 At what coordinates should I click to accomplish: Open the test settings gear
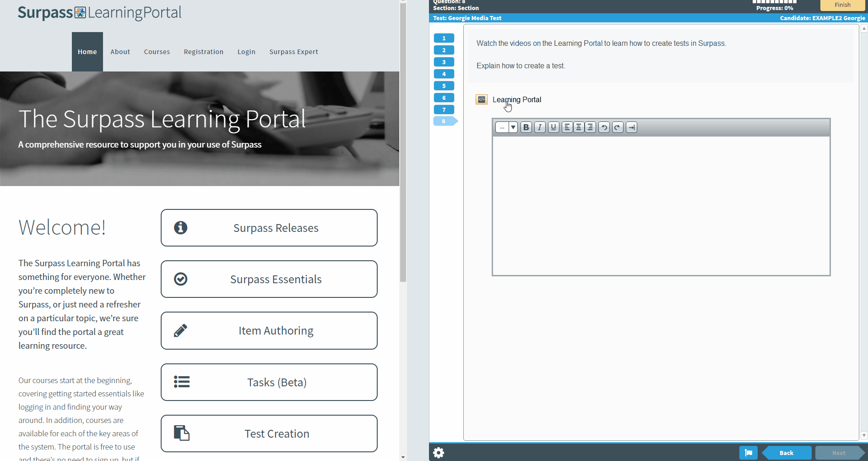pos(439,453)
